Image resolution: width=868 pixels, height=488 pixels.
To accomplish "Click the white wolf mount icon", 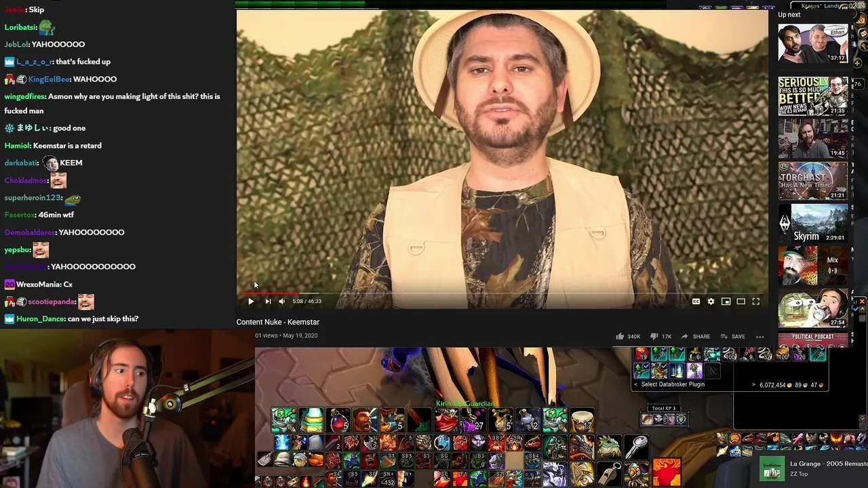I will pos(555,473).
